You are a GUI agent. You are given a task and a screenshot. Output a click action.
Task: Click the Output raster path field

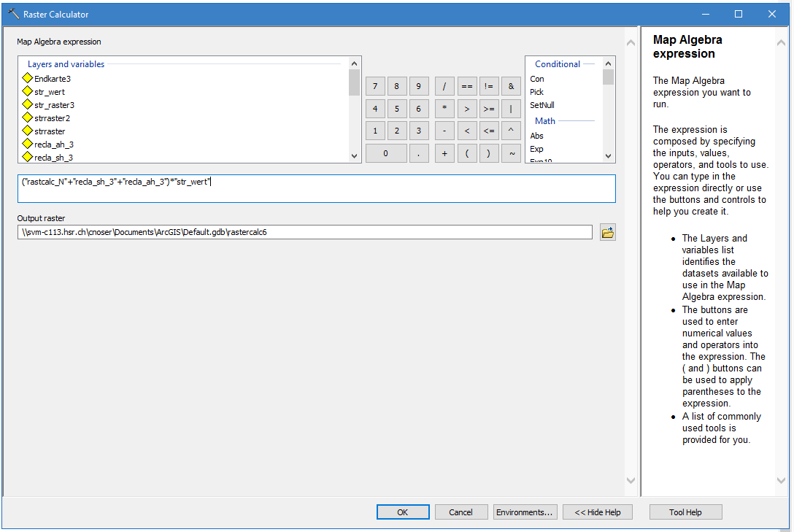click(304, 233)
